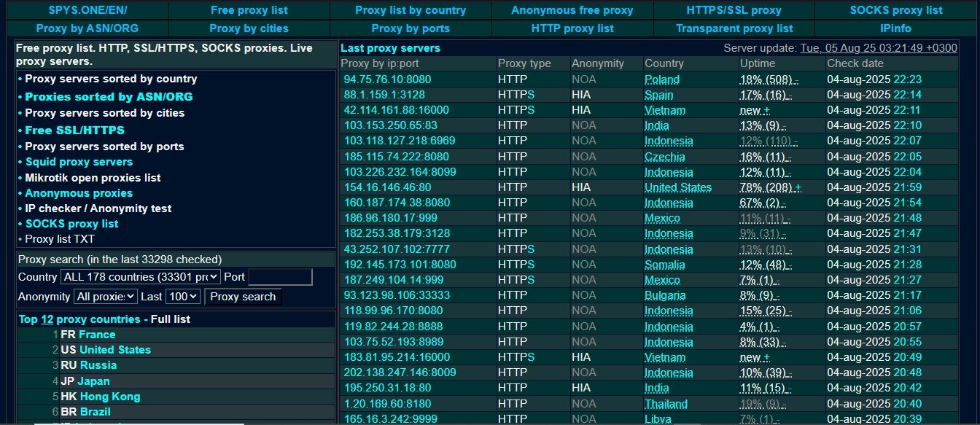980x425 pixels.
Task: Open Proxy servers sorted by ports link
Action: (x=104, y=147)
